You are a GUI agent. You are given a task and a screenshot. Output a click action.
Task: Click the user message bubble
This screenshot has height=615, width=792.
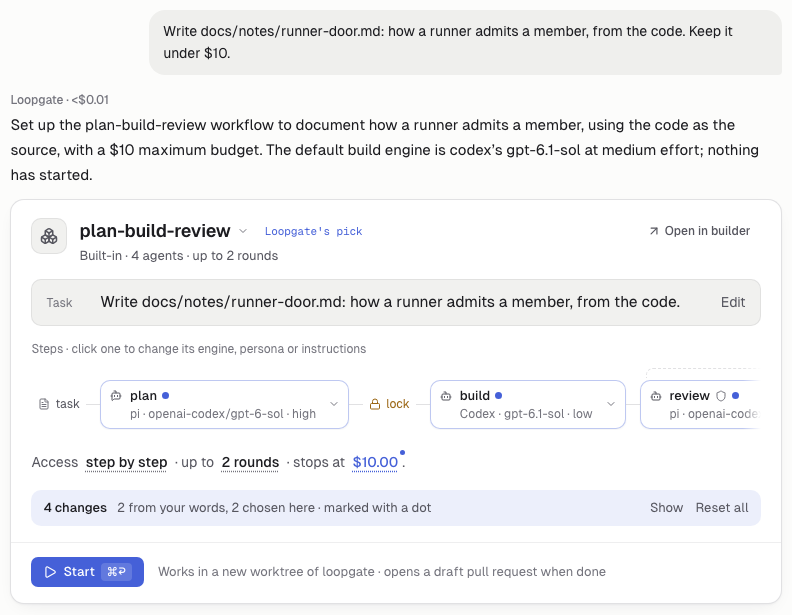pos(465,42)
